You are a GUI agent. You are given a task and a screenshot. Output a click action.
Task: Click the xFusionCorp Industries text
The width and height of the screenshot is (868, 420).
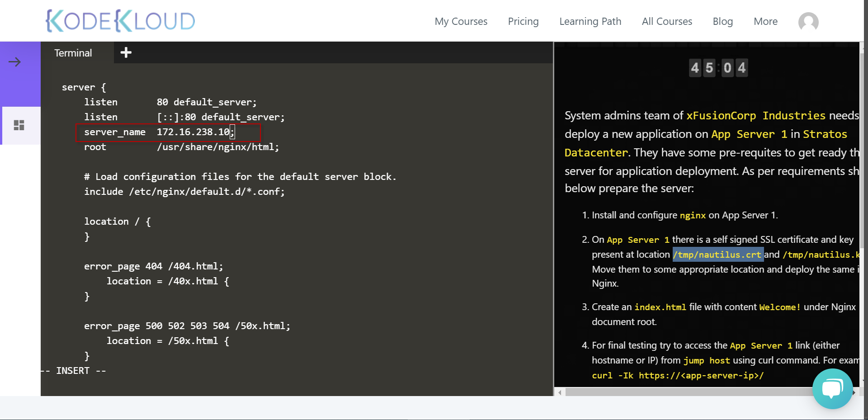[x=756, y=116]
